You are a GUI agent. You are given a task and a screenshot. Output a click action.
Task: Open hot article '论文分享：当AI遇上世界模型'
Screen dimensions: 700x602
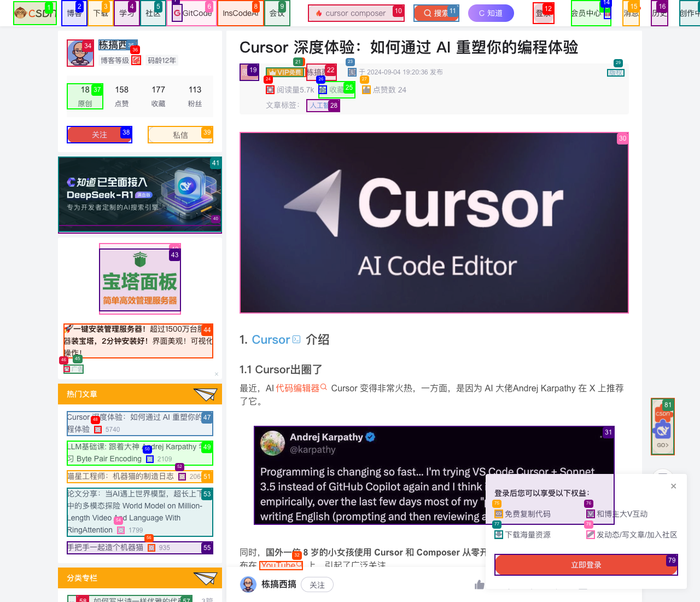coord(140,512)
